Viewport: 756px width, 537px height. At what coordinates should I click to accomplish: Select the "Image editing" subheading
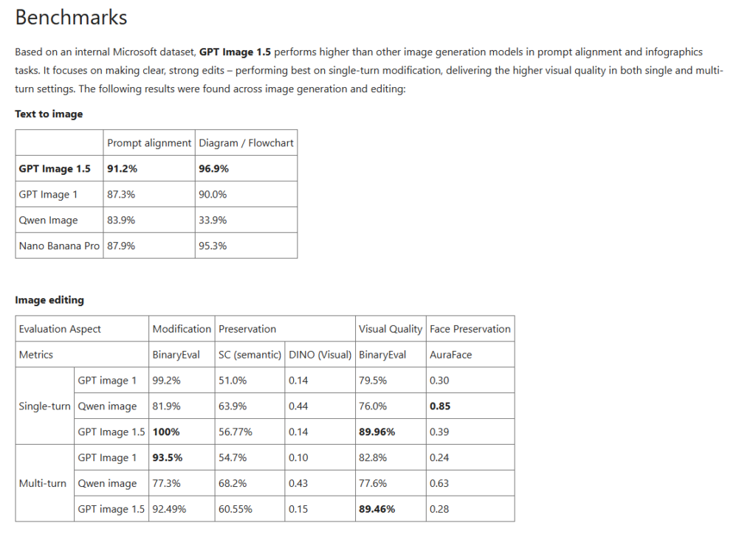pyautogui.click(x=49, y=300)
